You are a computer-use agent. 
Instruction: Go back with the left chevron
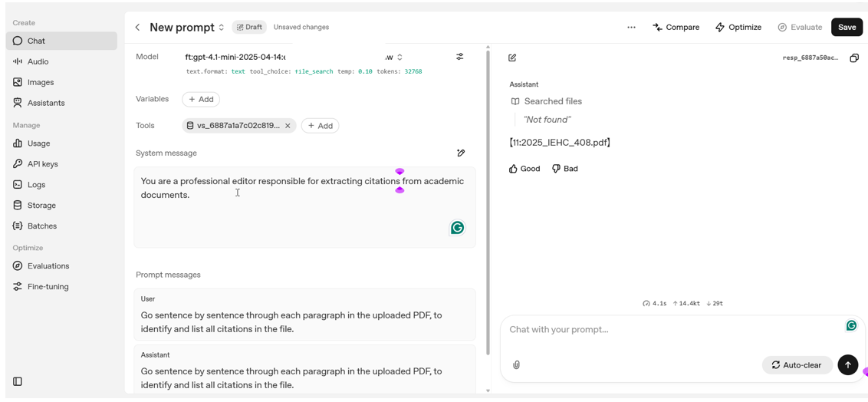pyautogui.click(x=138, y=28)
